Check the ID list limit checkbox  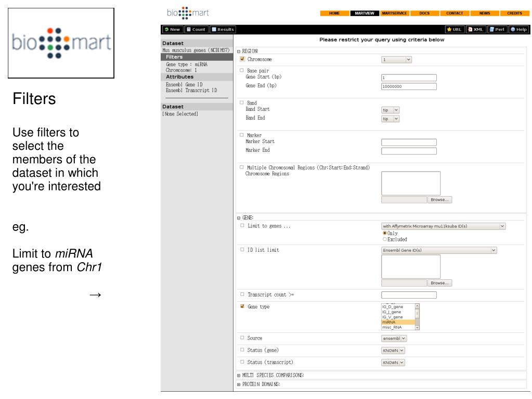tap(242, 249)
